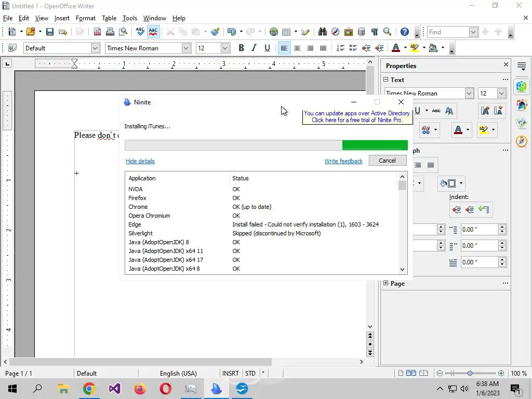Image resolution: width=532 pixels, height=399 pixels.
Task: Toggle numbering list icon
Action: [x=340, y=48]
